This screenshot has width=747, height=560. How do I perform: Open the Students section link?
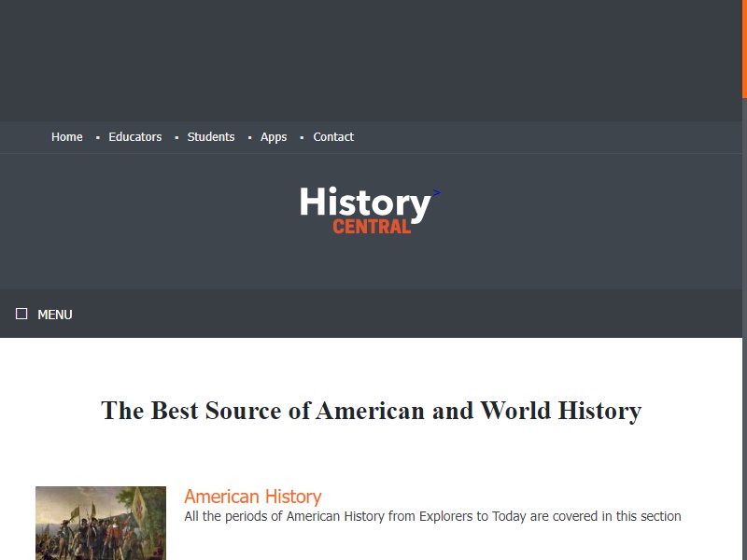211,137
